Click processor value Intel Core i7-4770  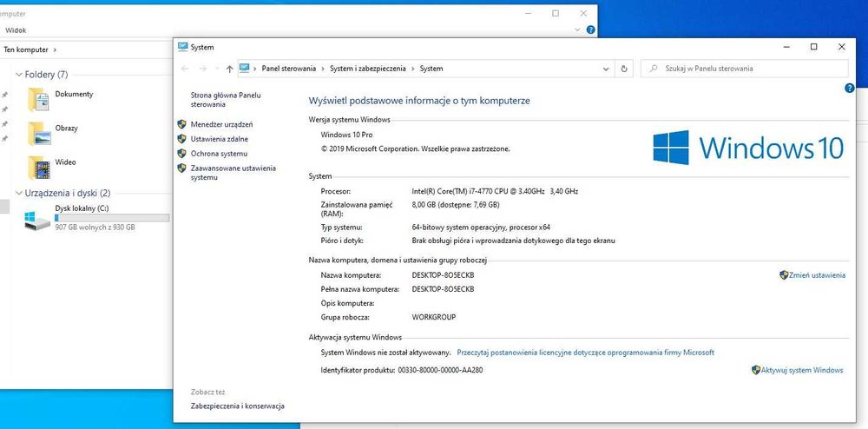tap(495, 191)
